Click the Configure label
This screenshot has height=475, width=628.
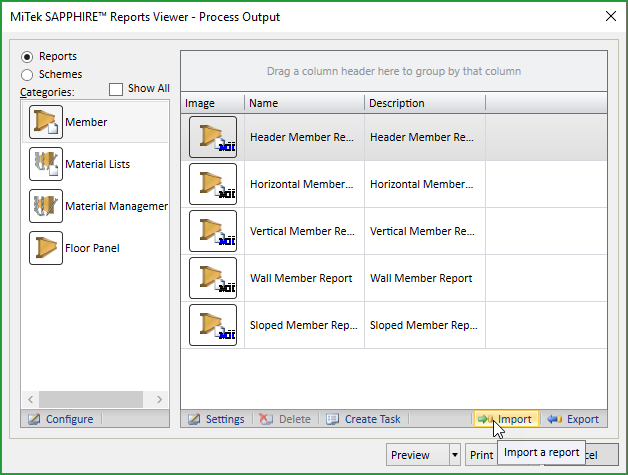[69, 419]
